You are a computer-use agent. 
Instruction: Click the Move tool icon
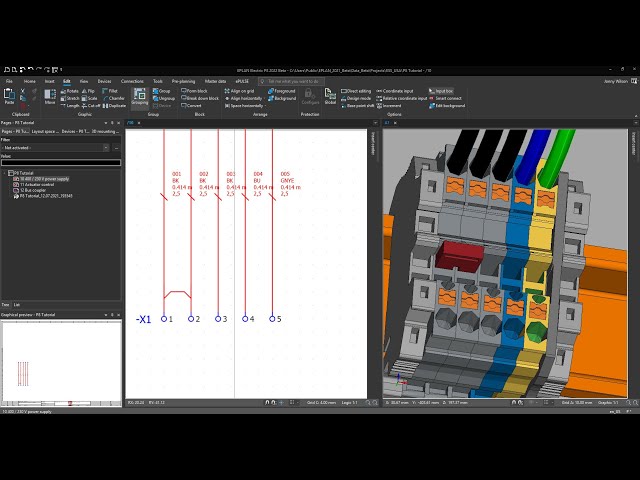pos(50,96)
